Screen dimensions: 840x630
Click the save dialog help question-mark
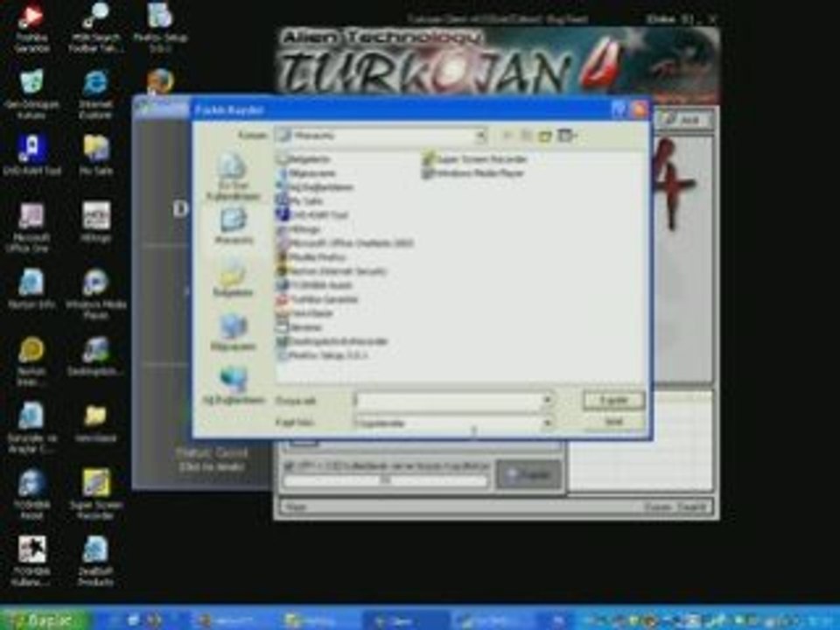(619, 110)
